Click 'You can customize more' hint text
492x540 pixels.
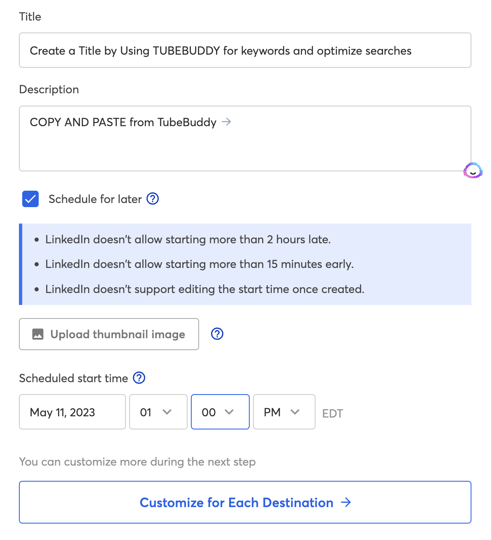[x=137, y=462]
